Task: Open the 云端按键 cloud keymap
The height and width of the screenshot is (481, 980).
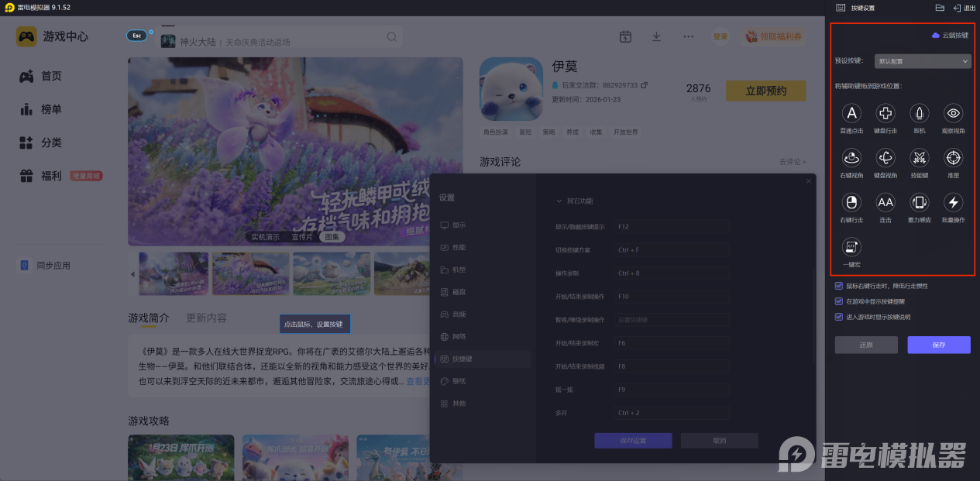Action: click(950, 36)
